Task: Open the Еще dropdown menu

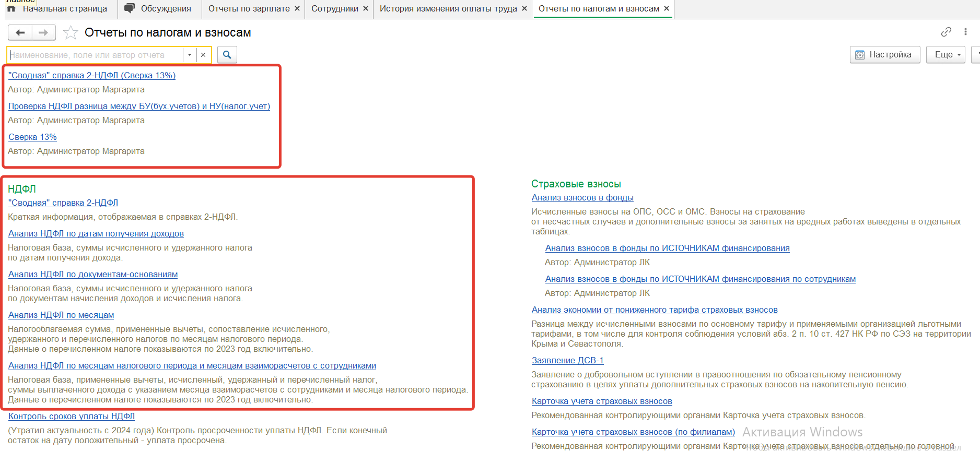Action: point(945,55)
